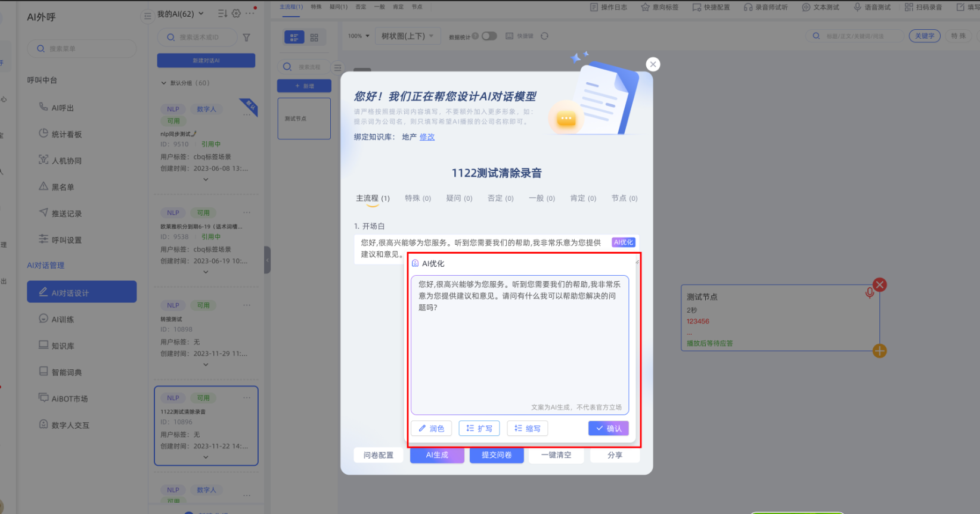
Task: Select list view in flow panel
Action: click(x=294, y=38)
